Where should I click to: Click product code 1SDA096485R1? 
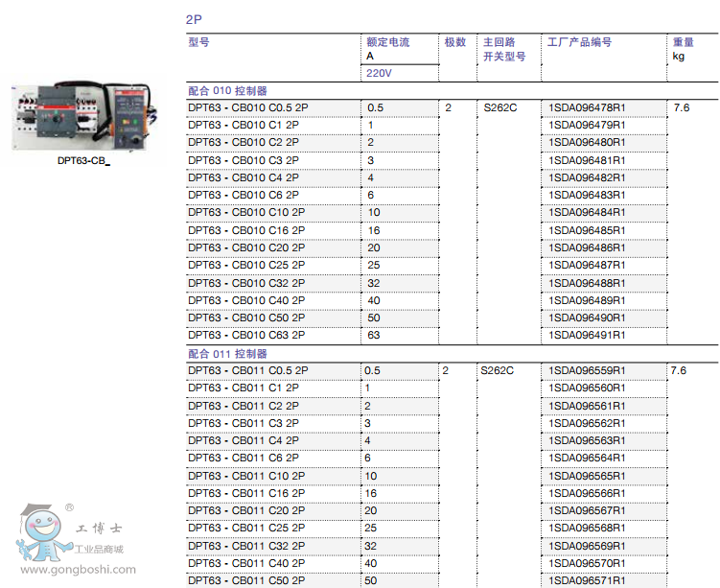(587, 230)
